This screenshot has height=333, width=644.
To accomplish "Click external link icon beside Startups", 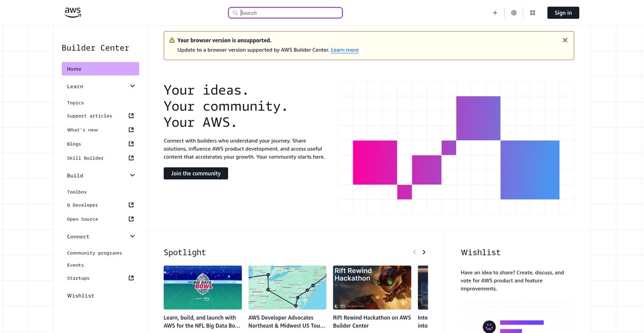I will [x=131, y=278].
